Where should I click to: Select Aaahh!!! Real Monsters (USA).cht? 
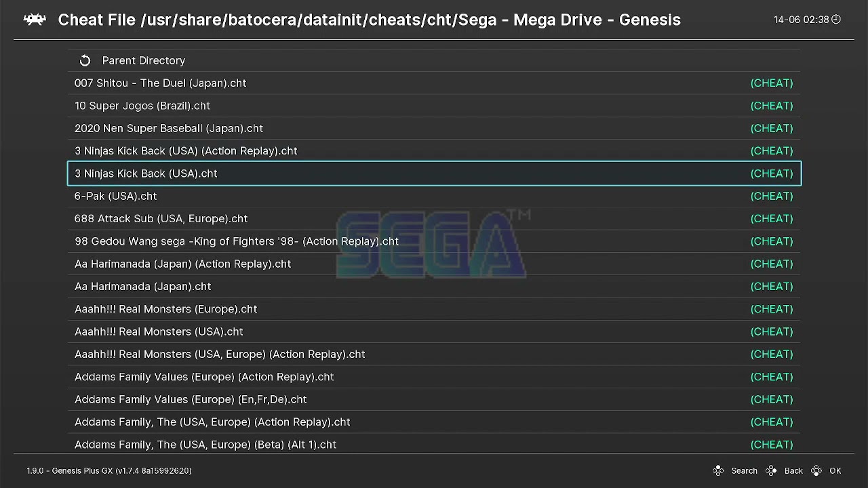click(434, 331)
